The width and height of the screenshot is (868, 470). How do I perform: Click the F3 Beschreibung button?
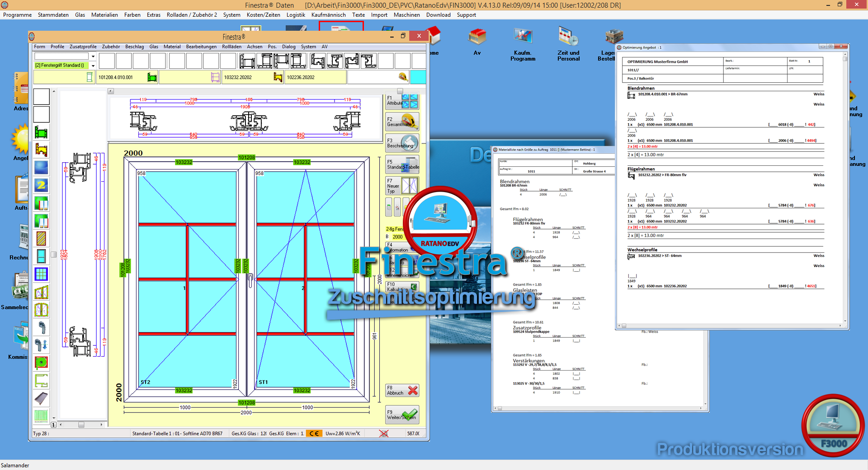tap(402, 143)
